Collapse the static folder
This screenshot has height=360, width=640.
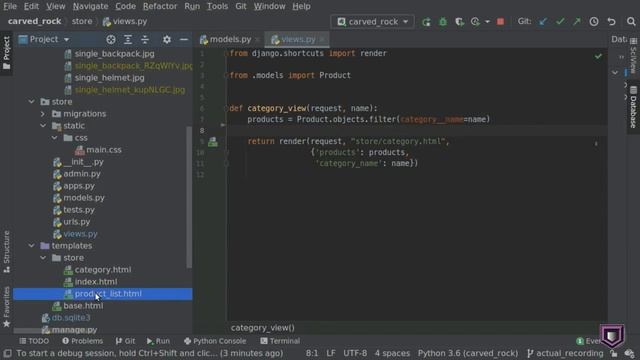tap(43, 126)
